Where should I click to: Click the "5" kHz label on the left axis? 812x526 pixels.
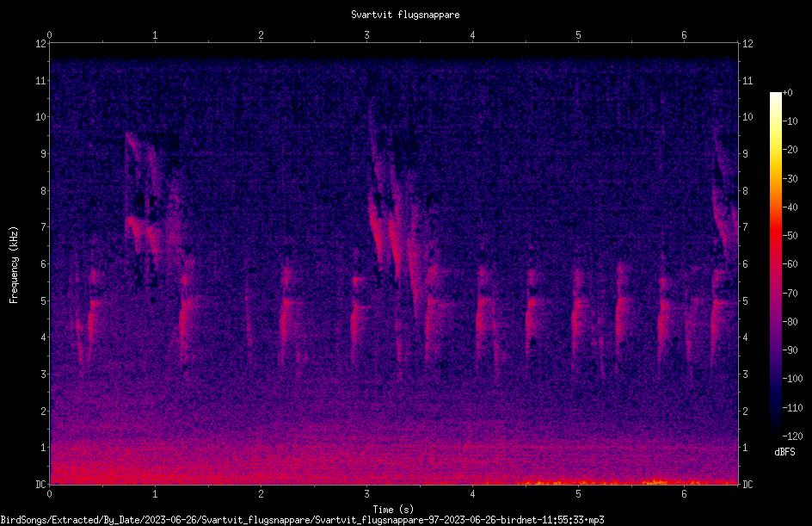pyautogui.click(x=44, y=300)
